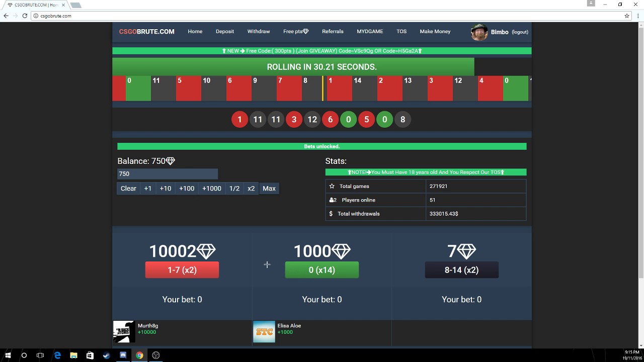Click the browser back arrow

[x=6, y=16]
